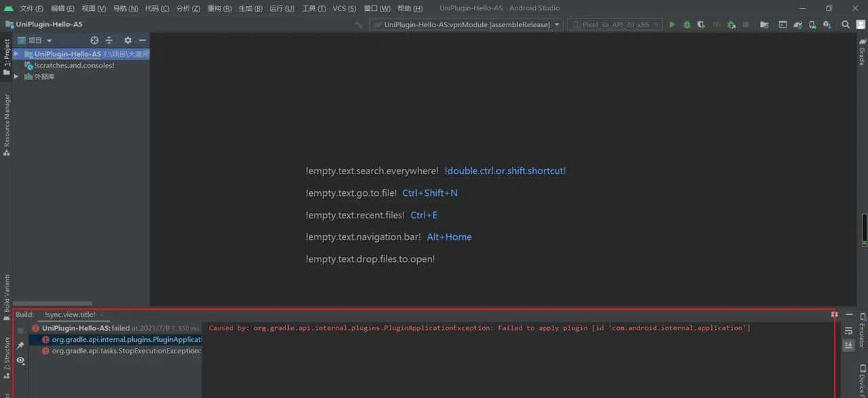Toggle the Build output filter eye

[20, 361]
